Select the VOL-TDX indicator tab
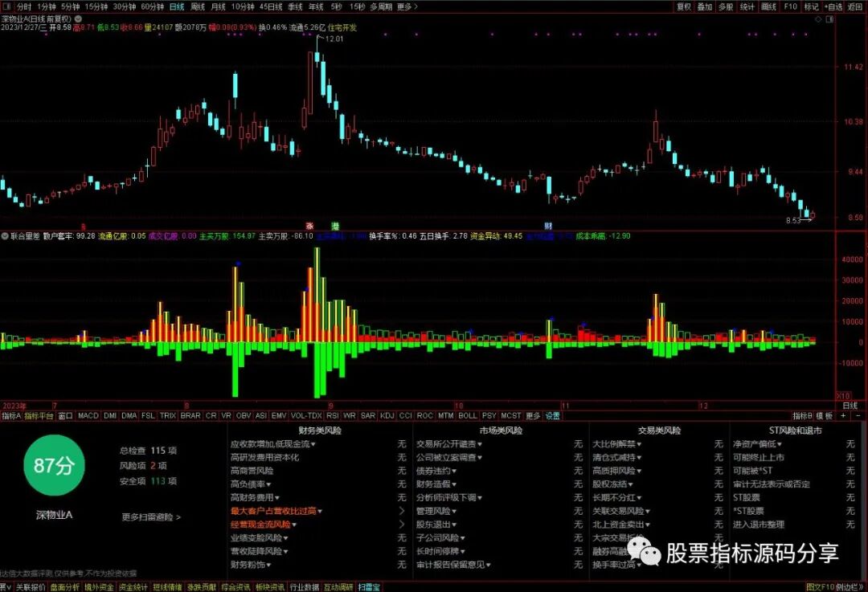The width and height of the screenshot is (868, 592). [306, 415]
